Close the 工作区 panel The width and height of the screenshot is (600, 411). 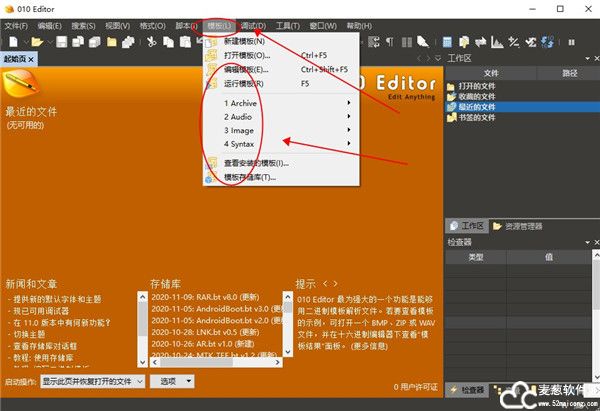coord(597,59)
